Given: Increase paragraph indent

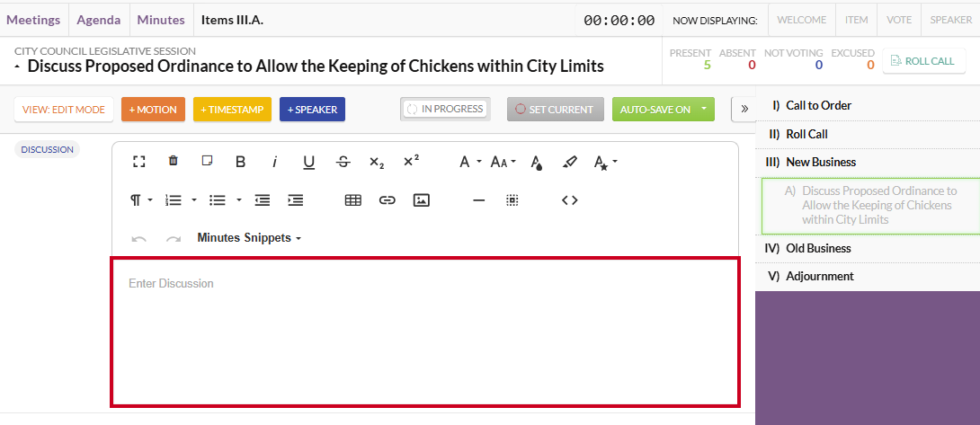Looking at the screenshot, I should click(x=296, y=200).
